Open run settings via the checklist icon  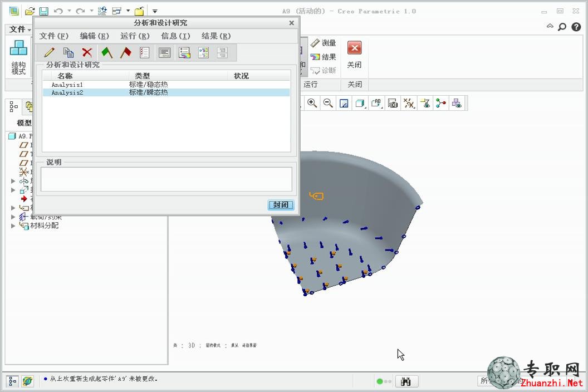(x=144, y=52)
